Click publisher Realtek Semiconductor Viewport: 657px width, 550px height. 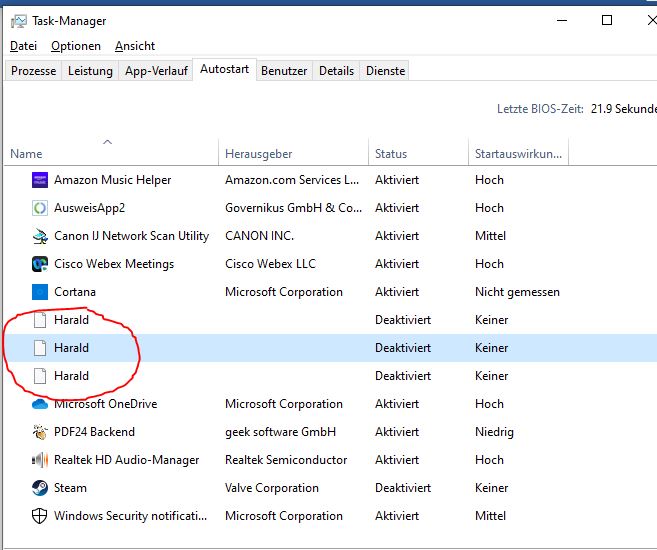point(286,460)
